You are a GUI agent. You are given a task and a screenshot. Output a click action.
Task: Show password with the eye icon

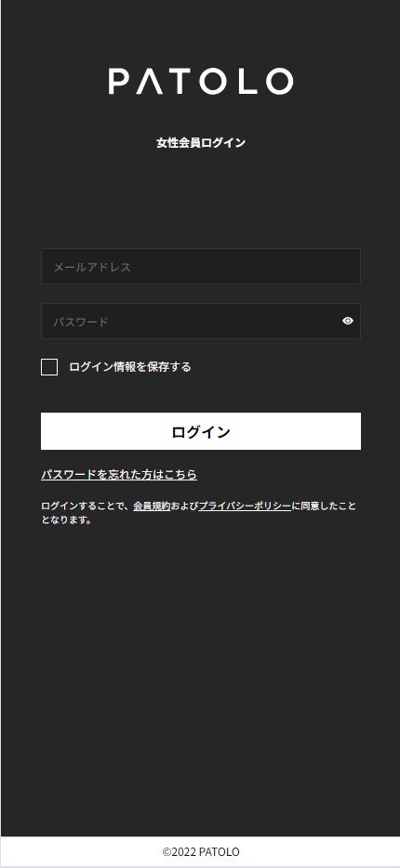click(347, 321)
